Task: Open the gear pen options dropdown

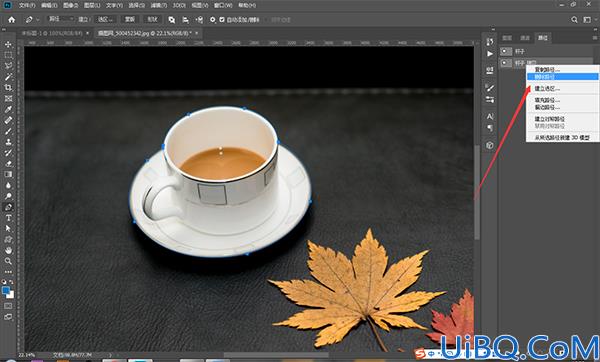Action: point(213,20)
